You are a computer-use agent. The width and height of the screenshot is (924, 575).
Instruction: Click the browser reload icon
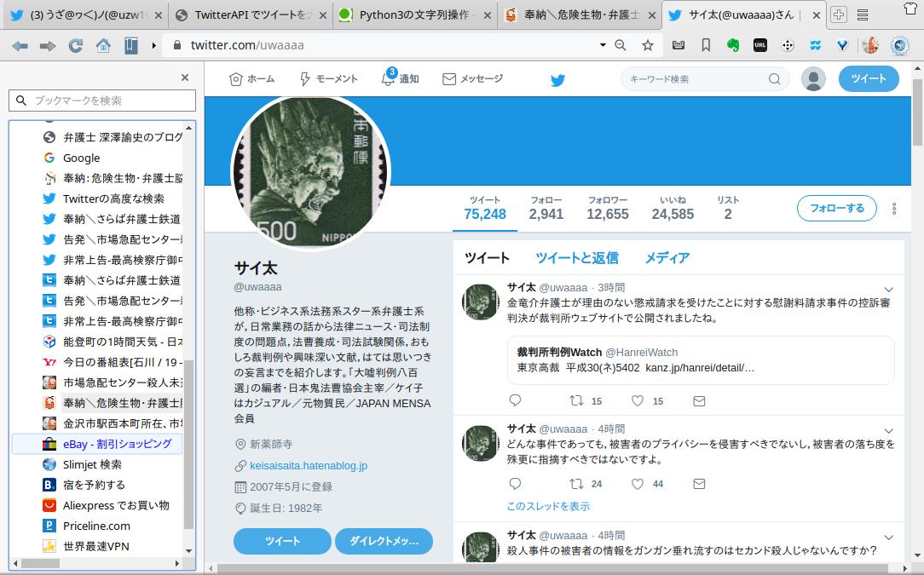(75, 45)
